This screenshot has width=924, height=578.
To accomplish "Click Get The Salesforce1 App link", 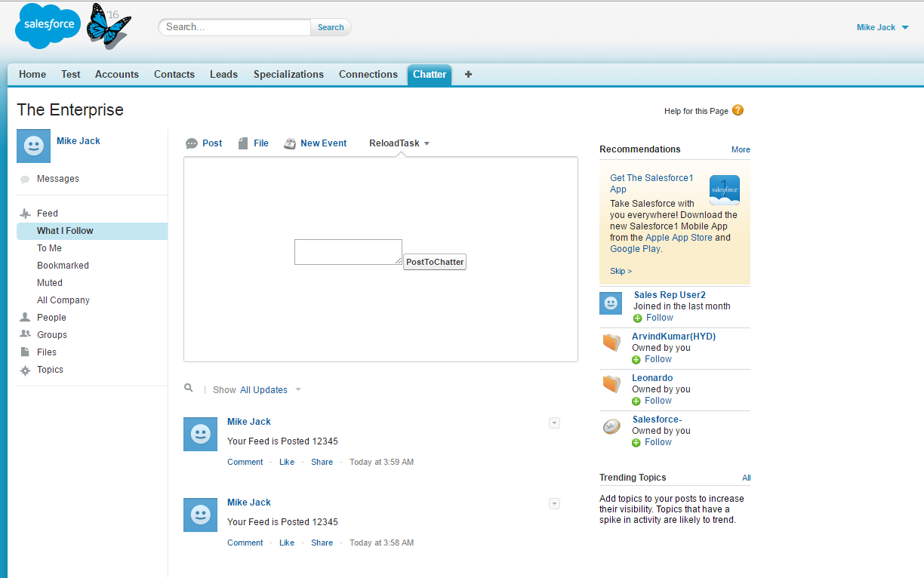I will pyautogui.click(x=651, y=183).
